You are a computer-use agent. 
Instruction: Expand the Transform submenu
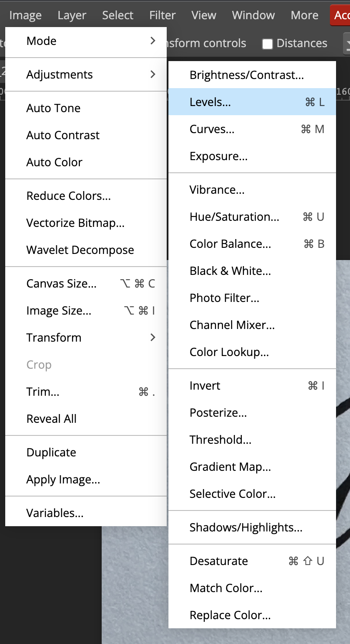(x=86, y=338)
